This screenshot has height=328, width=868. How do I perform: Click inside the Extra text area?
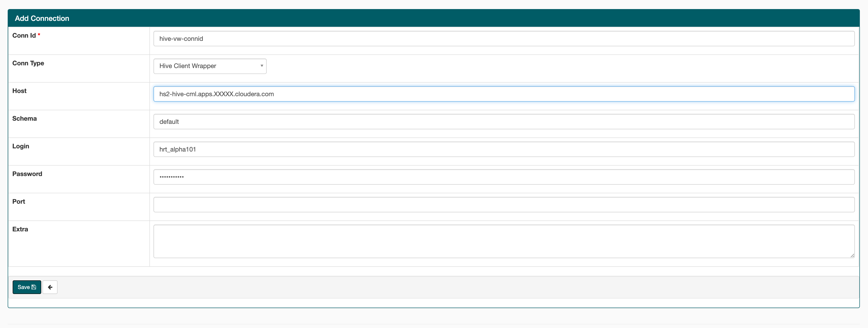pos(504,241)
